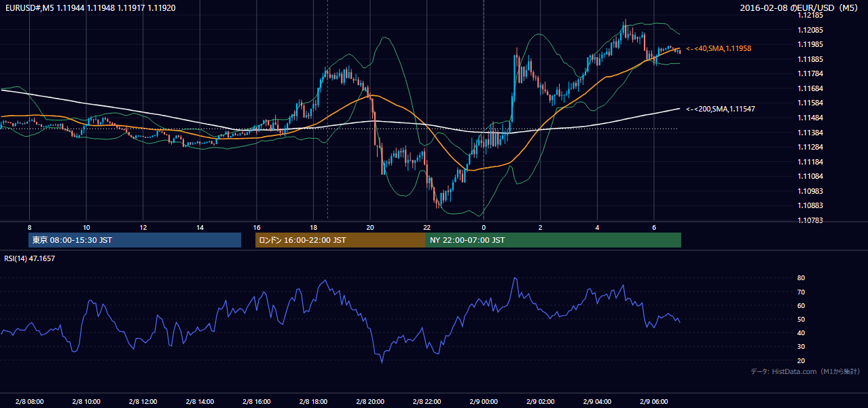Click hour 18 on the price chart time axis

(x=313, y=227)
